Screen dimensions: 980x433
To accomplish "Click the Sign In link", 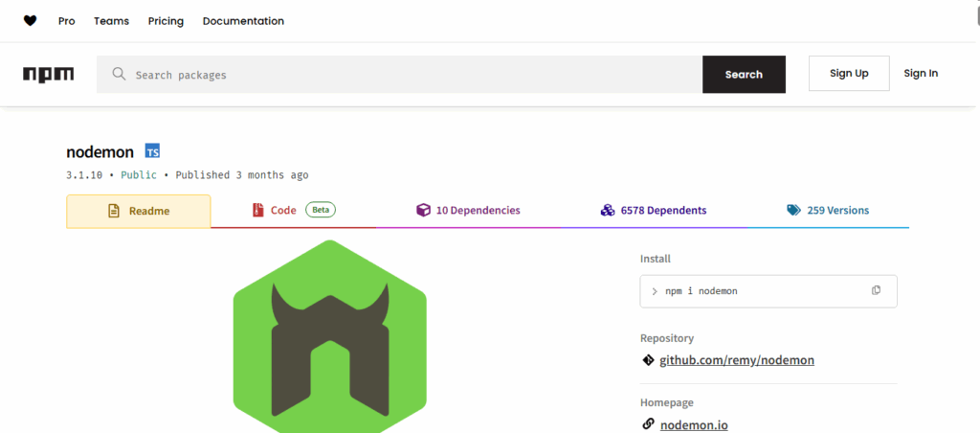I will tap(921, 73).
